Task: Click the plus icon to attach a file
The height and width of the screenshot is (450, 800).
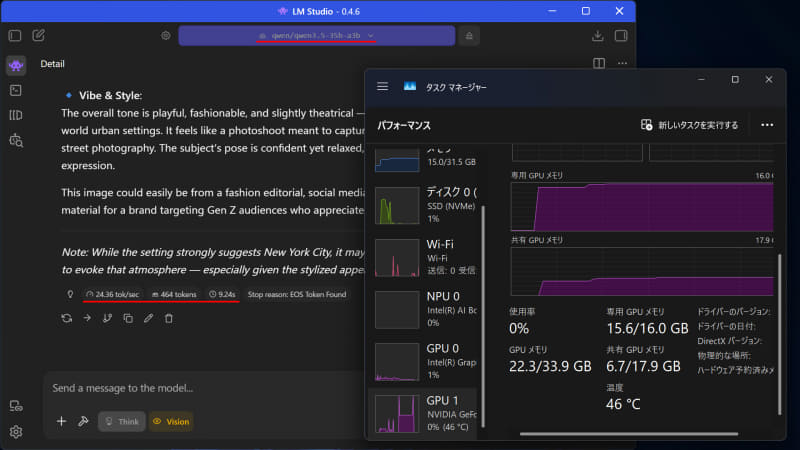Action: pyautogui.click(x=61, y=421)
